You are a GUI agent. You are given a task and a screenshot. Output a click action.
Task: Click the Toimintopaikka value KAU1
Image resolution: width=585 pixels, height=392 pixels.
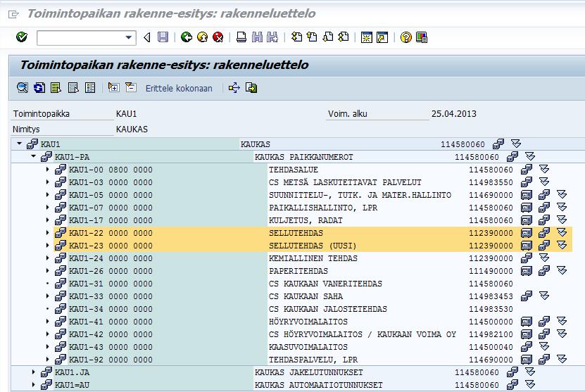point(127,114)
